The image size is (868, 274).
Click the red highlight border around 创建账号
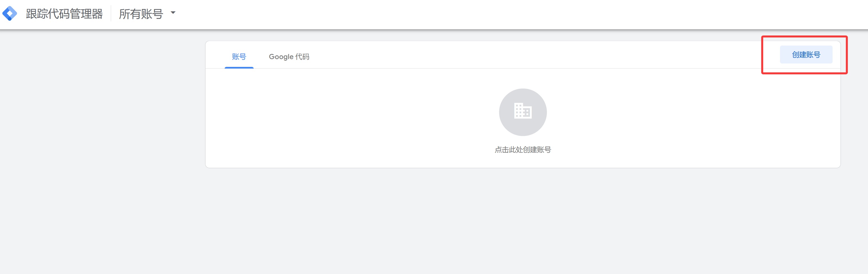coord(804,36)
